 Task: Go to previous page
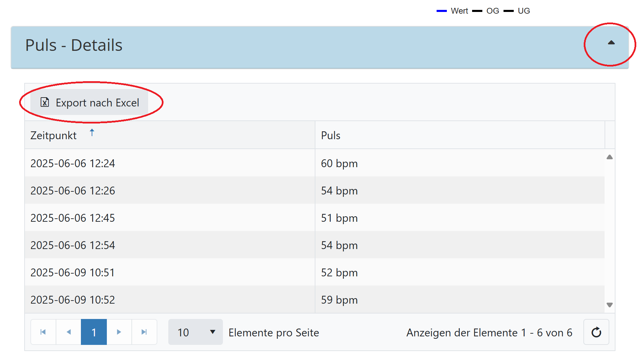point(69,332)
